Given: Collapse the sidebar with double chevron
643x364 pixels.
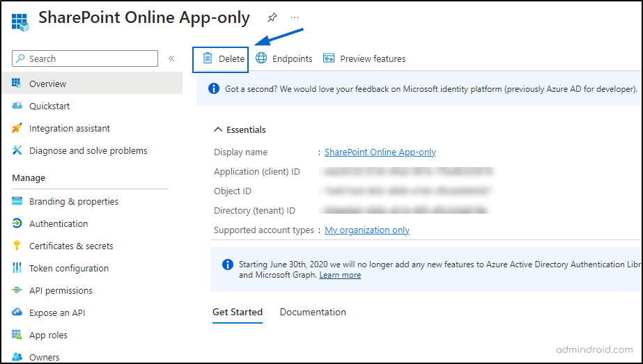Looking at the screenshot, I should tap(171, 58).
